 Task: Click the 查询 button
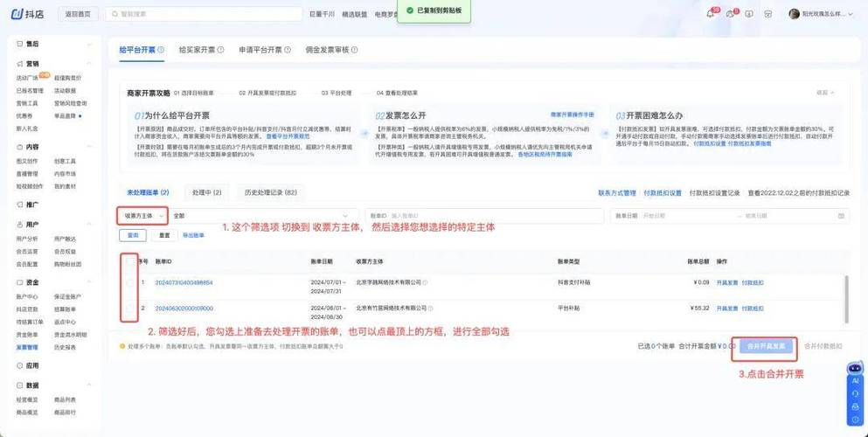[x=133, y=236]
